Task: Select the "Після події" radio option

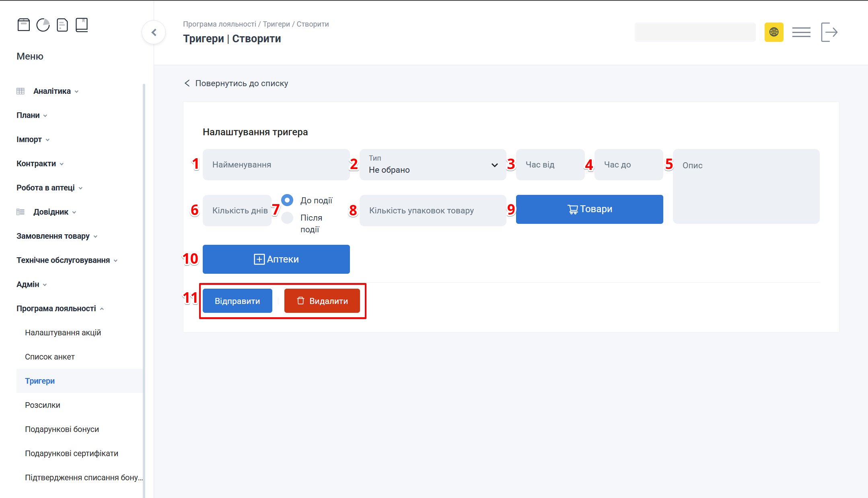Action: pos(287,218)
